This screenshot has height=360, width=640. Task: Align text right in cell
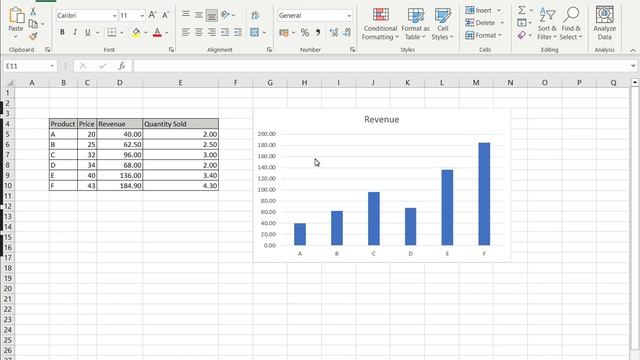(212, 32)
